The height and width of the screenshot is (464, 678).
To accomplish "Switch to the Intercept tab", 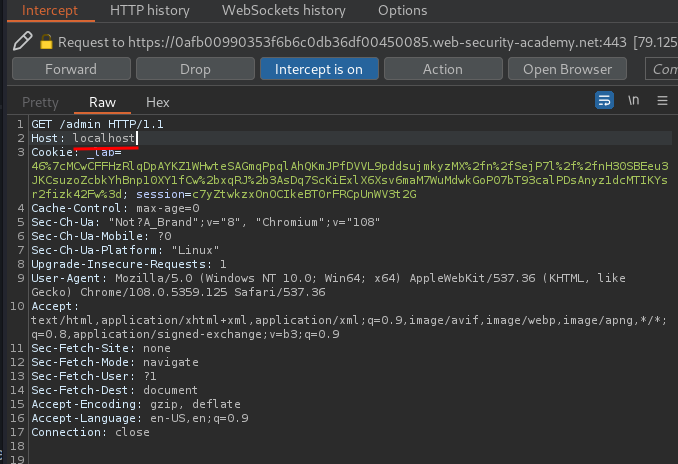I will (x=50, y=10).
